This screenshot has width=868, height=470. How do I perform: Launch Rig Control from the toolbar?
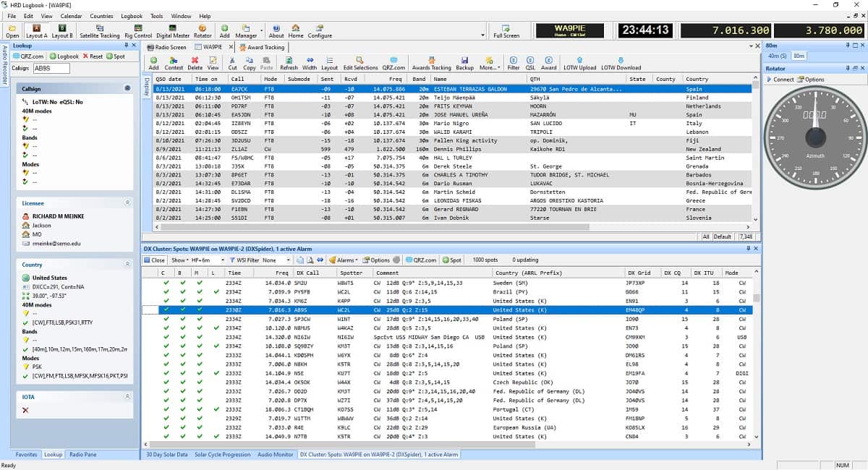point(137,30)
